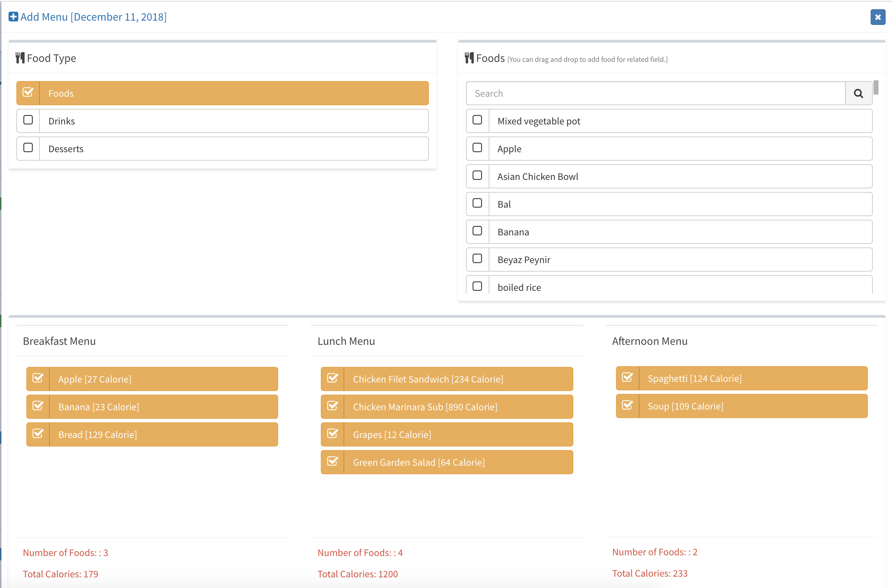Click the utensils icon beside Food Type
892x588 pixels.
(x=20, y=58)
